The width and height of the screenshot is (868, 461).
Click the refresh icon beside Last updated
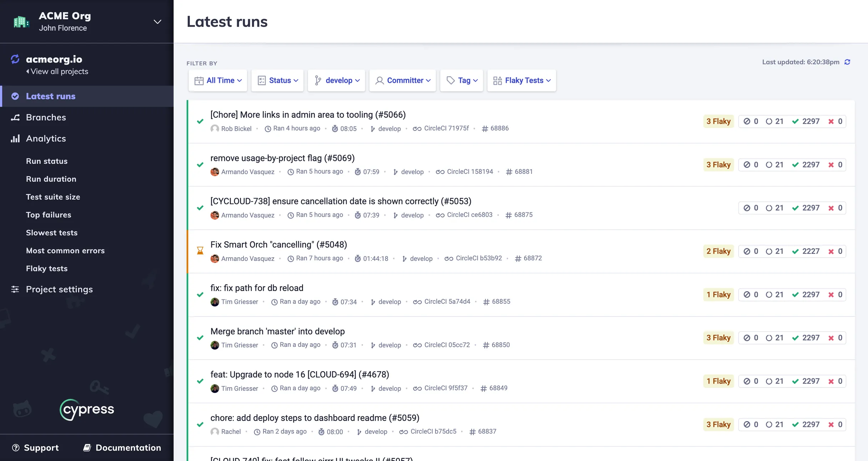click(847, 62)
